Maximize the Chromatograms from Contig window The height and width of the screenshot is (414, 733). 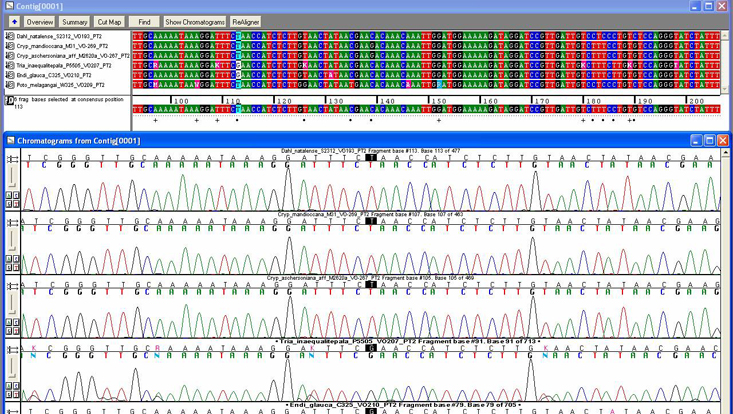(x=710, y=141)
